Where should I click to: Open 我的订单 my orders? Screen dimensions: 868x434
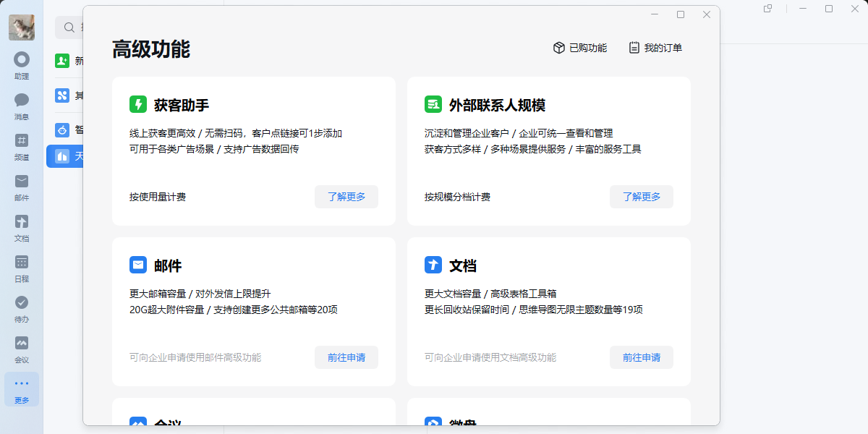tap(655, 48)
